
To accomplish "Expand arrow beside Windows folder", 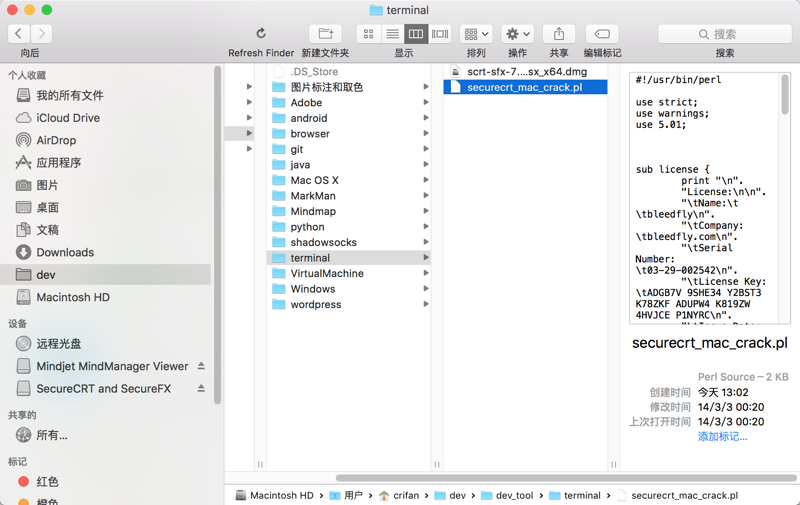I will (426, 289).
